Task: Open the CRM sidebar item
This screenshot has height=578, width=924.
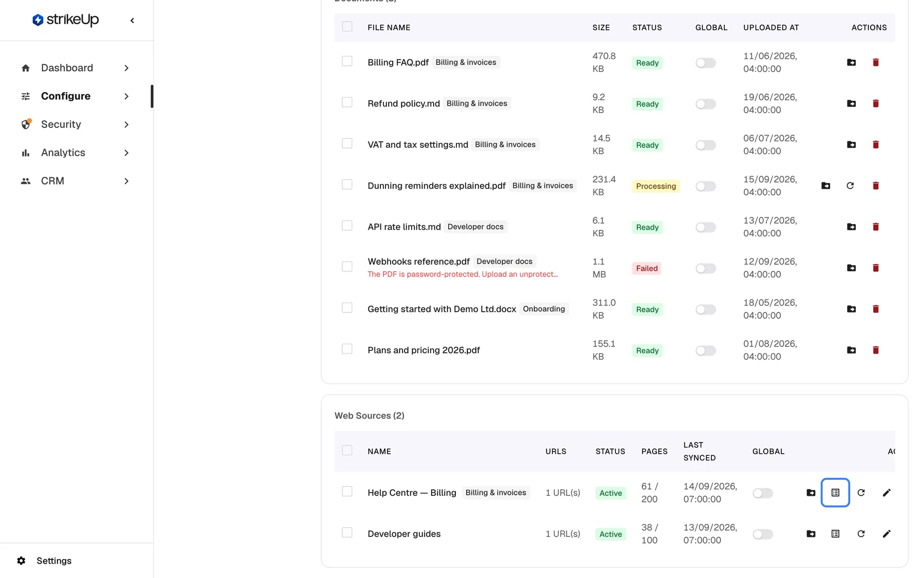Action: (52, 181)
